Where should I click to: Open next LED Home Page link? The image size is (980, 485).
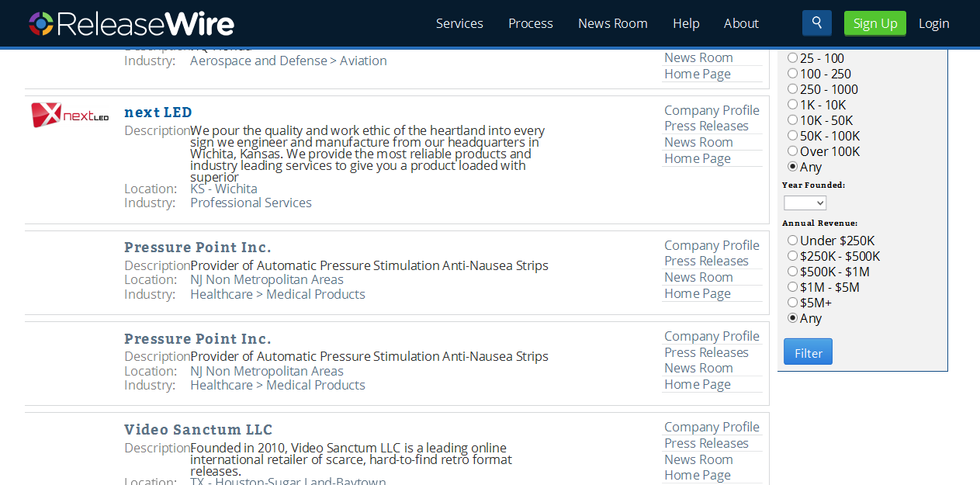point(698,158)
